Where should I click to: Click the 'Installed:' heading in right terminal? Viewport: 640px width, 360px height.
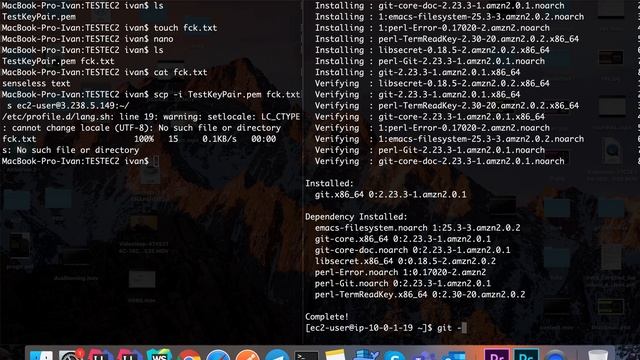(x=329, y=183)
